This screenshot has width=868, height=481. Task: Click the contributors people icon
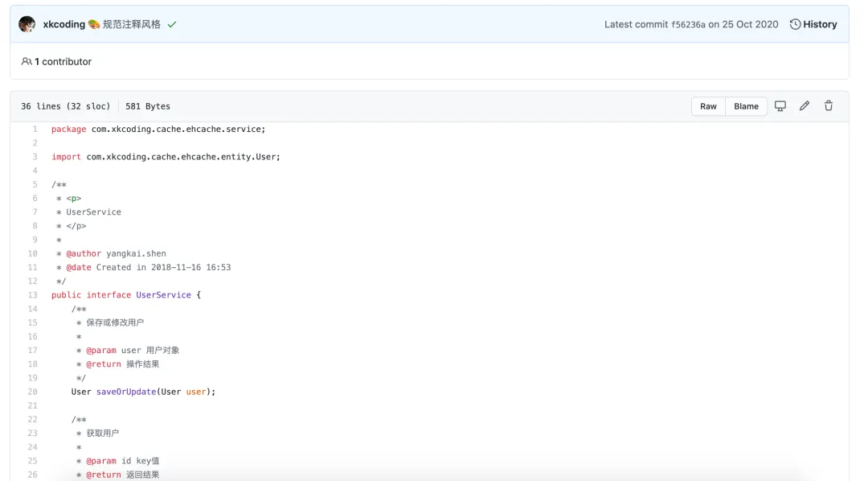tap(27, 61)
